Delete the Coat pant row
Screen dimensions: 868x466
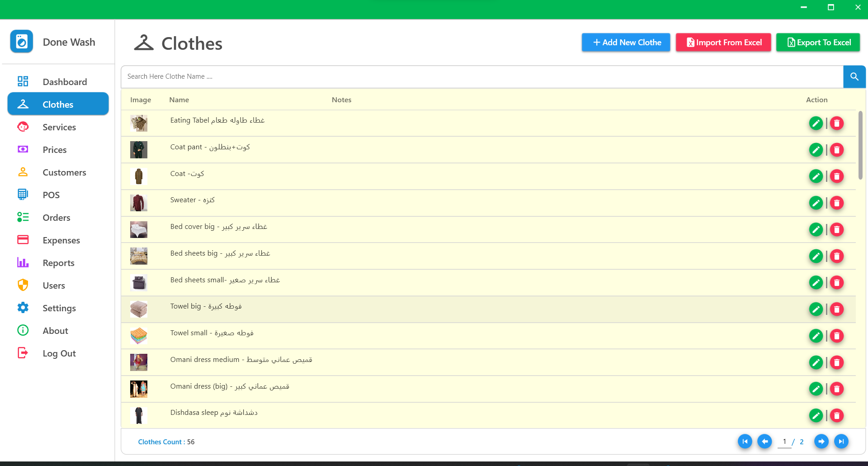(x=837, y=150)
